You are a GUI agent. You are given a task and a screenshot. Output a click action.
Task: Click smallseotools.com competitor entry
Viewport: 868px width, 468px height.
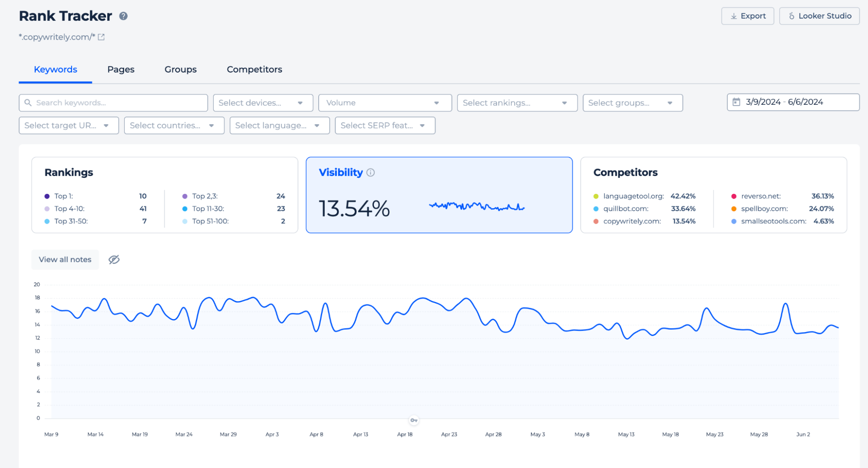[782, 221]
